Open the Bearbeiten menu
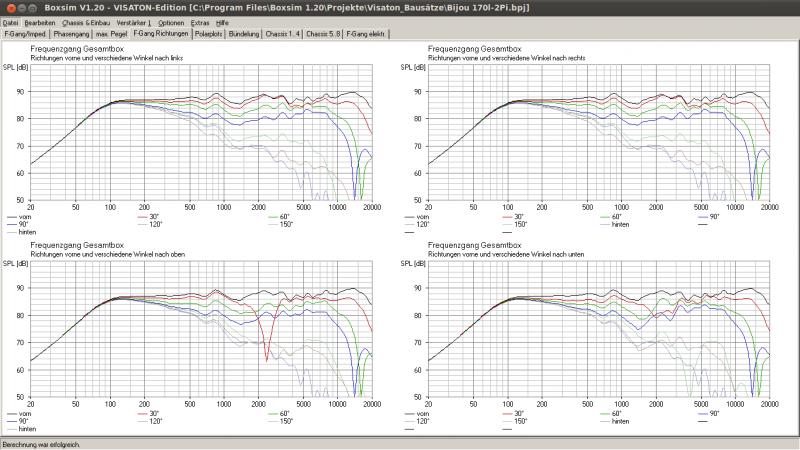Screen dimensions: 800x450 (x=39, y=22)
